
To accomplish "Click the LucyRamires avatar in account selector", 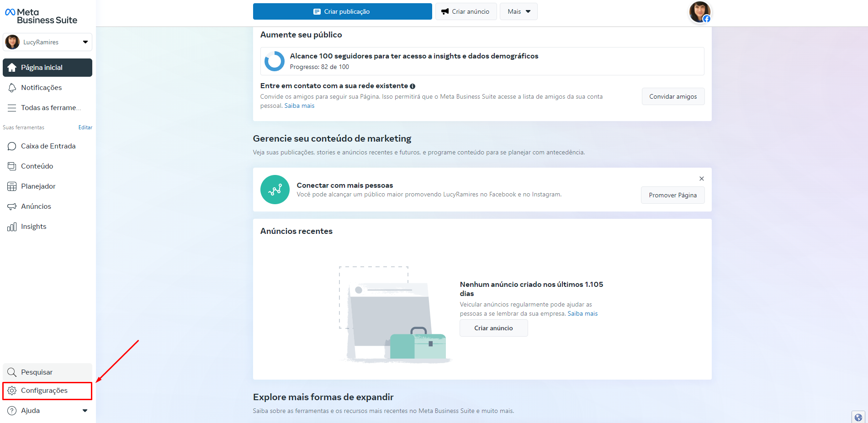I will [x=12, y=42].
